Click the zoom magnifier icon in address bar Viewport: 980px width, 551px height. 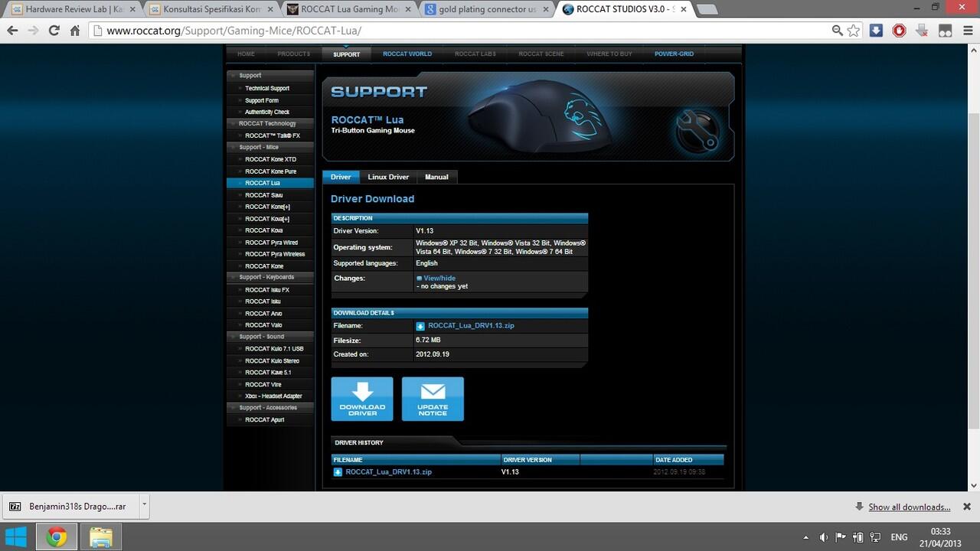pos(837,31)
